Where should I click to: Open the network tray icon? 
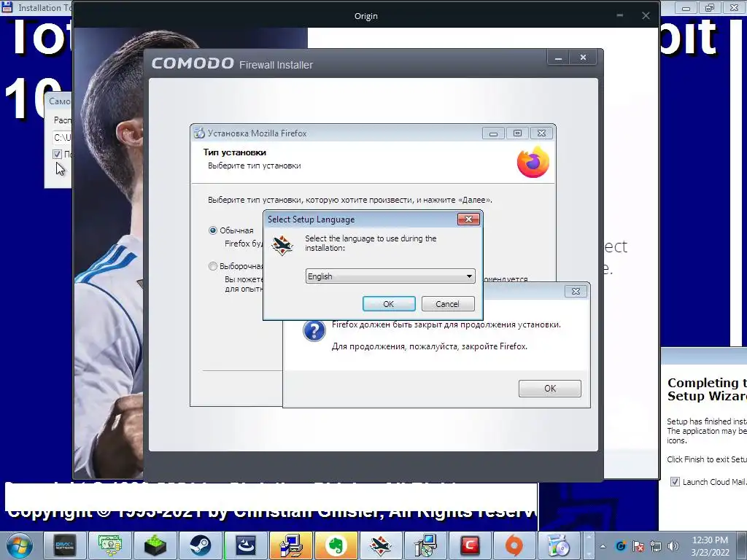click(656, 546)
